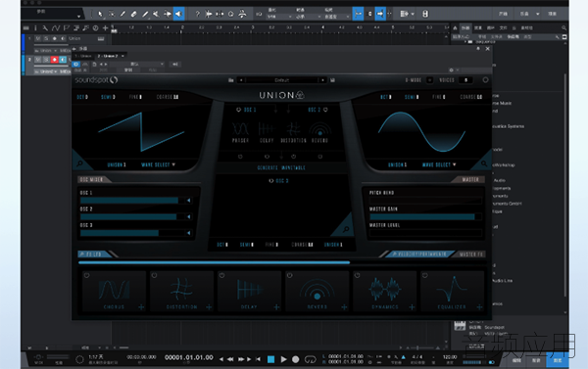The height and width of the screenshot is (369, 588).
Task: Open the browser search magnifier icon
Action: tap(563, 28)
